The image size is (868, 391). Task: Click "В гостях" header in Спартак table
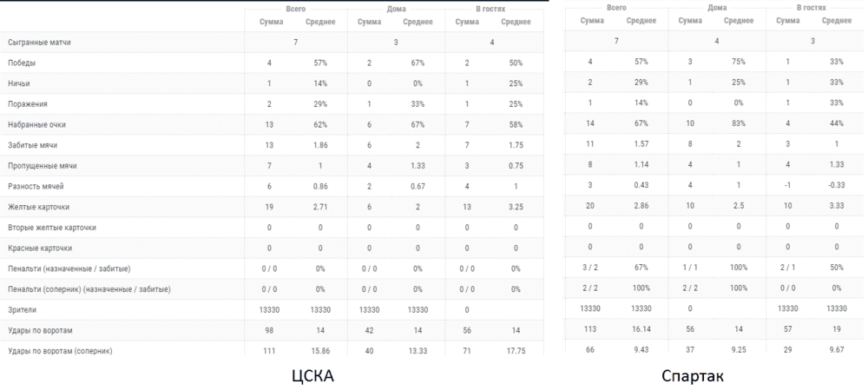[811, 7]
